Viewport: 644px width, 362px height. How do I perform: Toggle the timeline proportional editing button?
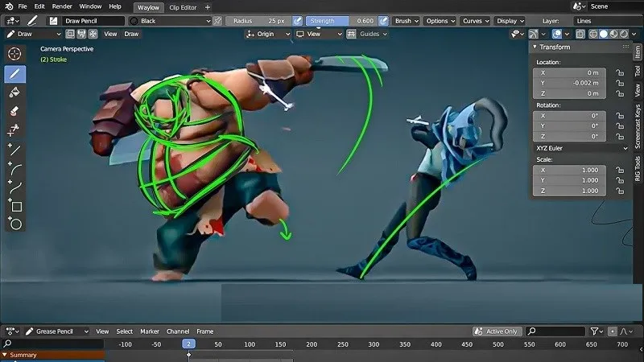612,331
